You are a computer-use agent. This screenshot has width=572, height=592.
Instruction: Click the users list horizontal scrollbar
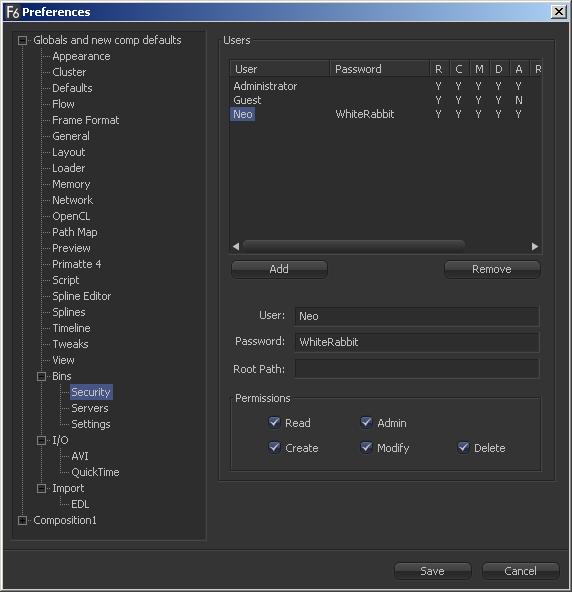click(354, 246)
